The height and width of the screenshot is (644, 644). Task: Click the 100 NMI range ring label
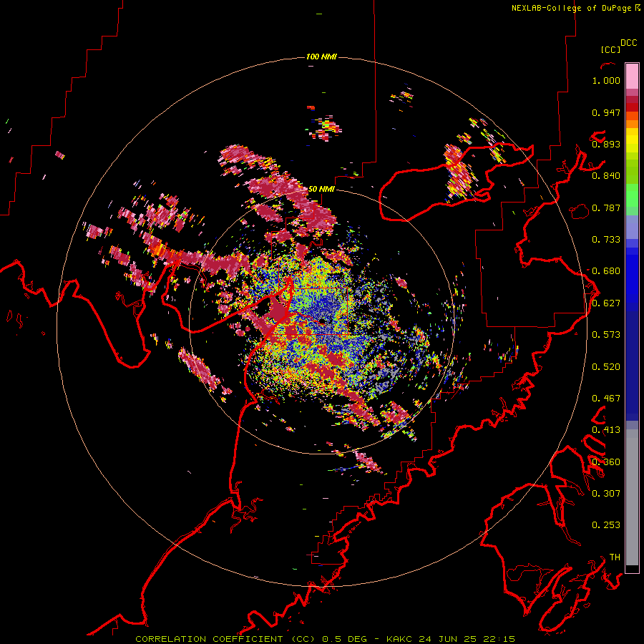click(321, 57)
